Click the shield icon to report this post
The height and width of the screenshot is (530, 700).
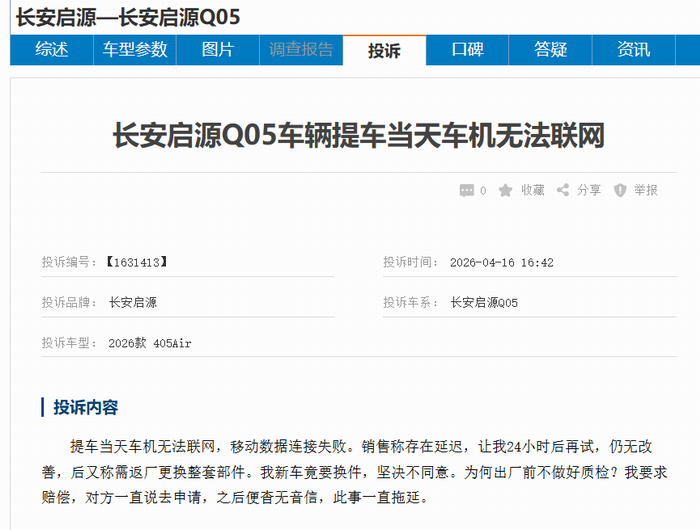coord(620,190)
